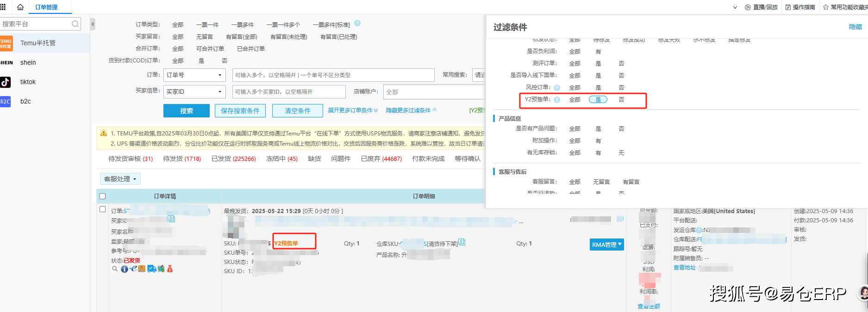Tick the select-all checkbox in table header

[x=103, y=196]
